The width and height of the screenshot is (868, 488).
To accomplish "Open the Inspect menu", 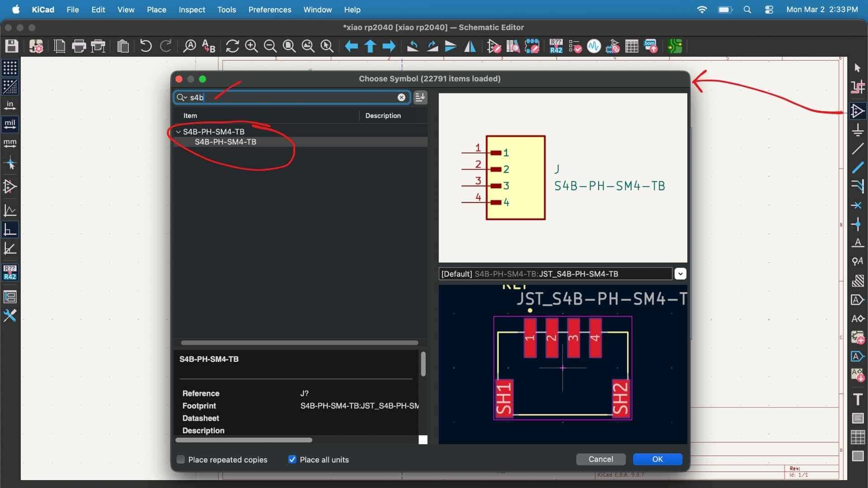I will tap(191, 9).
